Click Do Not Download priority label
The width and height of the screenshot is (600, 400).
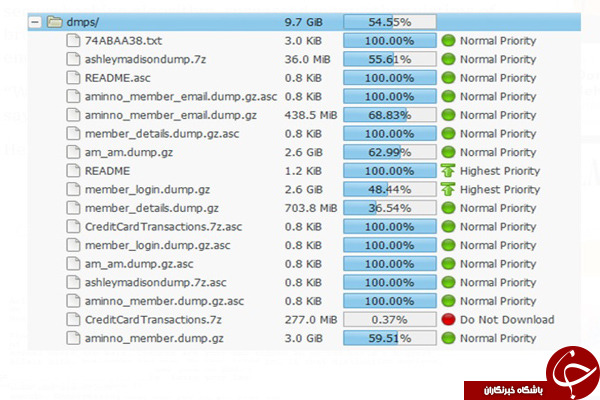click(507, 320)
